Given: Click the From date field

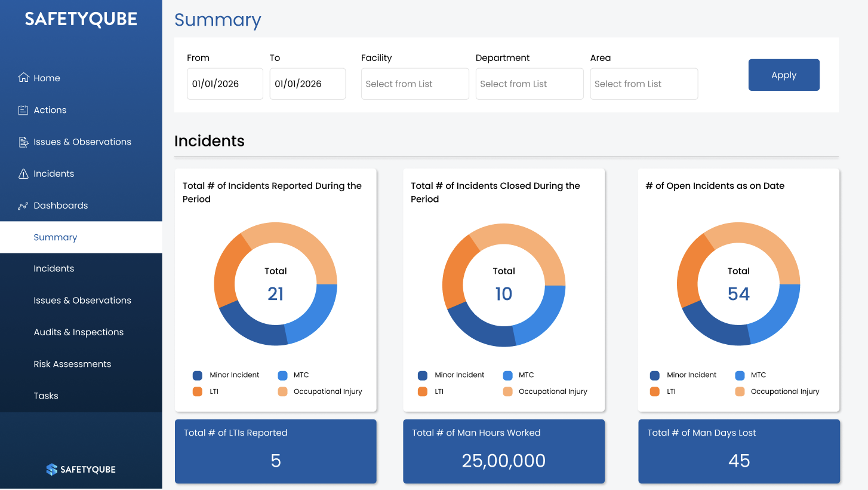Looking at the screenshot, I should 225,84.
